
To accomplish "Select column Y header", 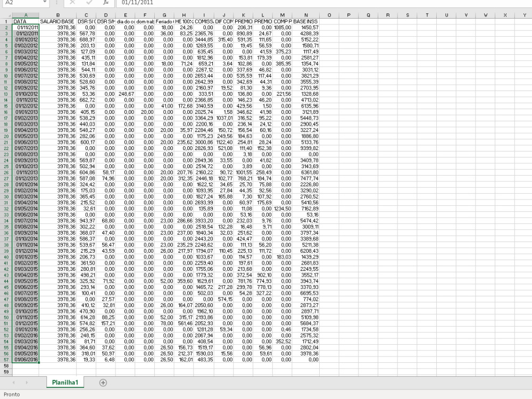I will [x=525, y=15].
